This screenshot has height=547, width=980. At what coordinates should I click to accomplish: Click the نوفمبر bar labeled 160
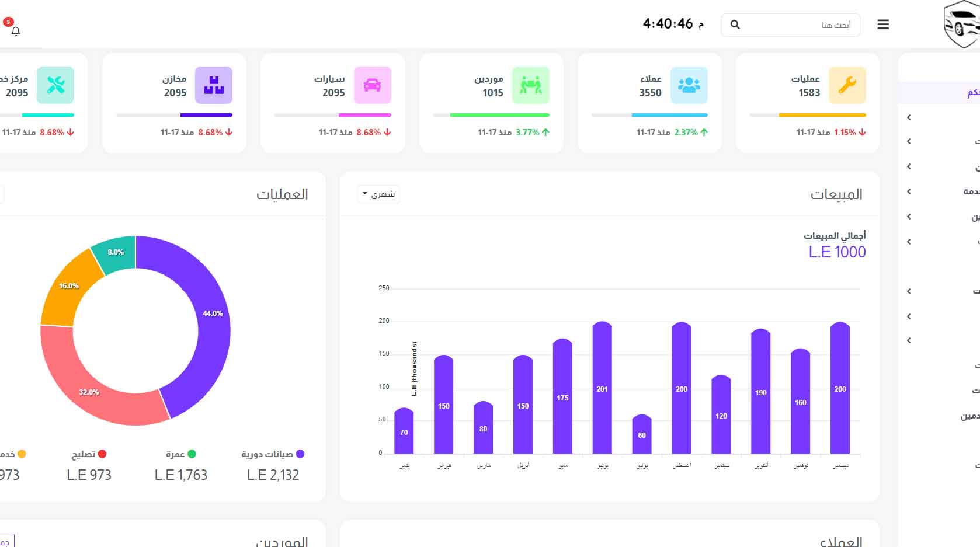pyautogui.click(x=800, y=401)
